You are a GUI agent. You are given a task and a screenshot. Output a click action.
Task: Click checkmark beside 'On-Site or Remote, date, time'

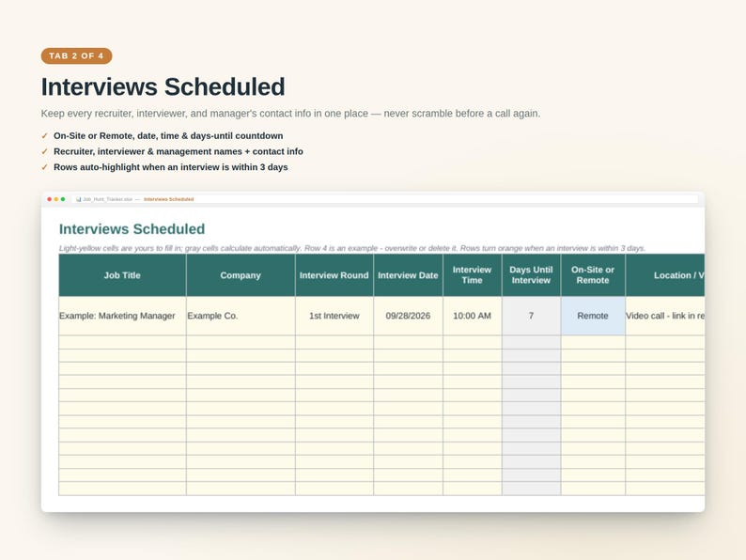45,136
